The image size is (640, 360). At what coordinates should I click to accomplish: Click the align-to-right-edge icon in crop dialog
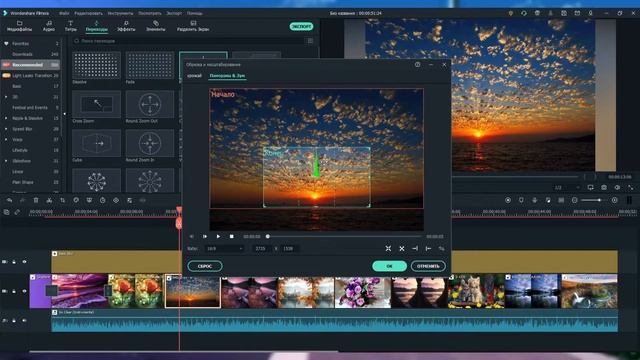415,248
